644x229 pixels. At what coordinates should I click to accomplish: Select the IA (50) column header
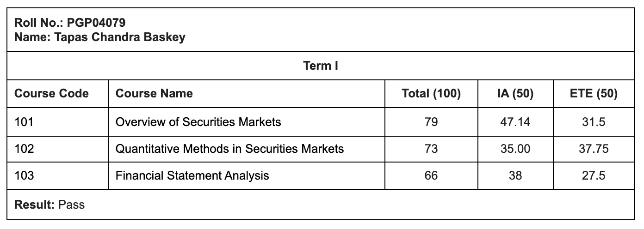(515, 94)
